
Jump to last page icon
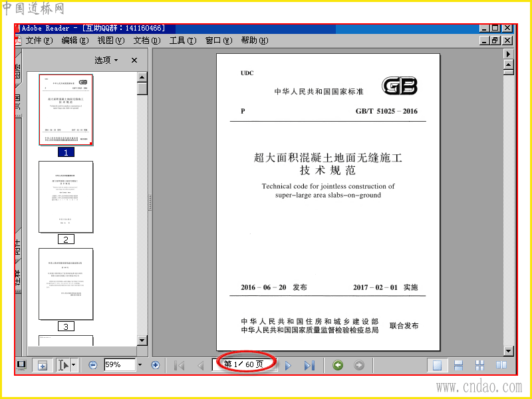click(309, 365)
